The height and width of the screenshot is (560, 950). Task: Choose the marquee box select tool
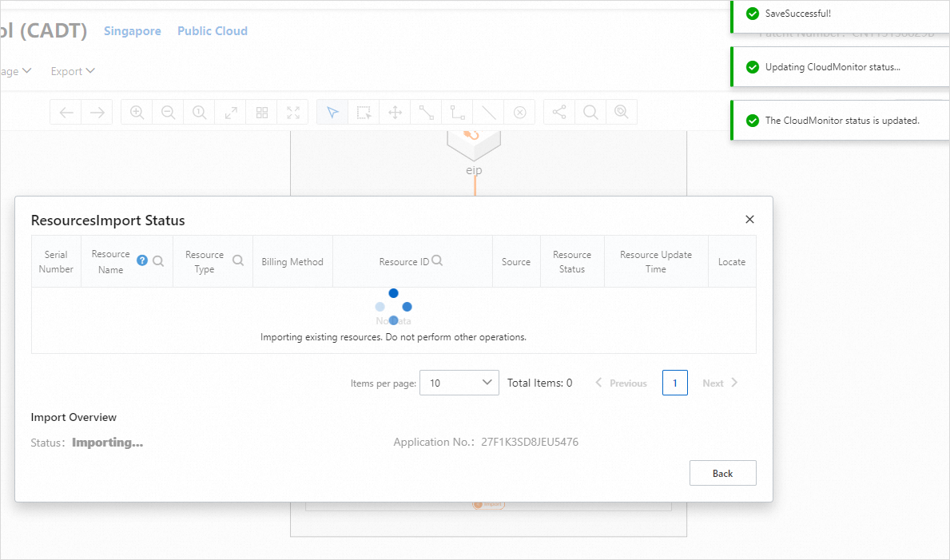tap(364, 112)
